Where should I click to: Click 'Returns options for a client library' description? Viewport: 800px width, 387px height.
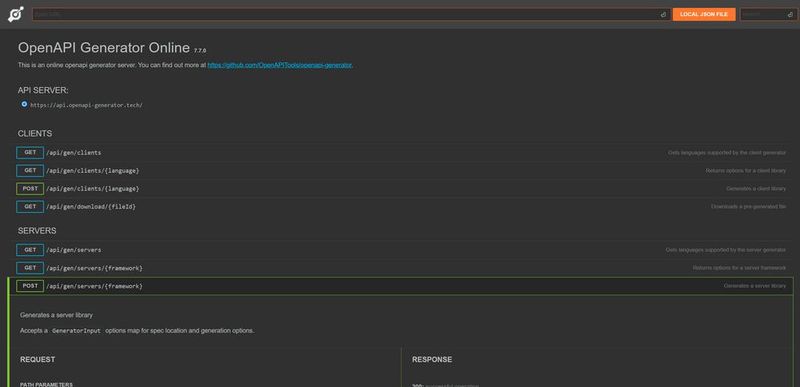tap(746, 171)
